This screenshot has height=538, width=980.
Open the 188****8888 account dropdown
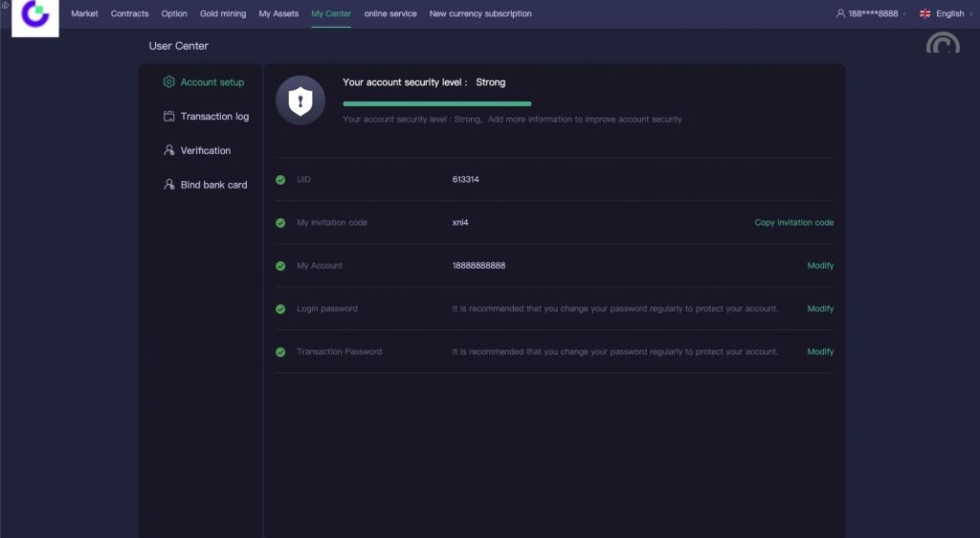point(872,14)
